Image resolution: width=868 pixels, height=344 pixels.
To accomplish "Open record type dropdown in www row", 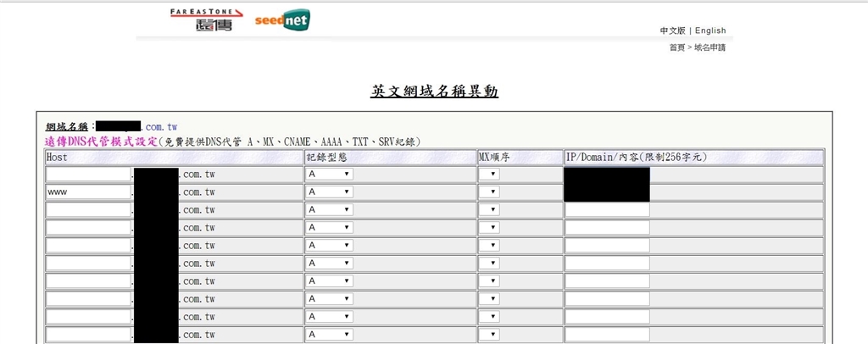I will [x=330, y=191].
